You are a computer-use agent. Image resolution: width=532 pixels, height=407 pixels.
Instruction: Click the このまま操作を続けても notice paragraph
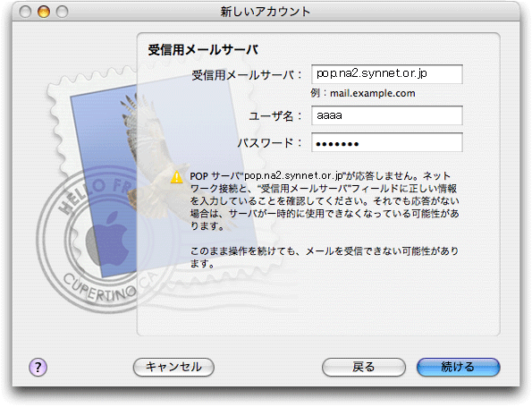point(324,257)
